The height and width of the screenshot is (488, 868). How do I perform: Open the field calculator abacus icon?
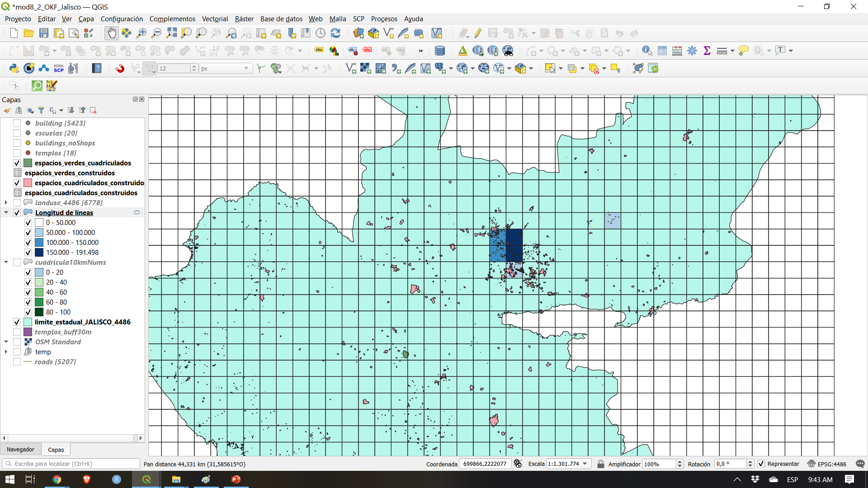click(677, 51)
